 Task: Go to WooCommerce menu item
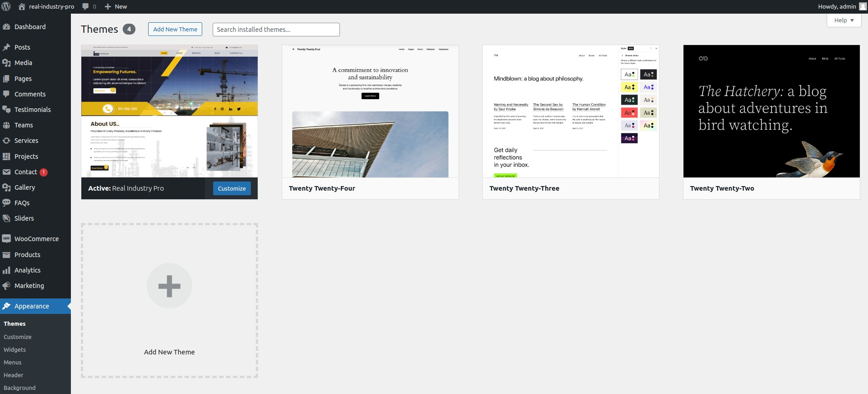point(35,239)
